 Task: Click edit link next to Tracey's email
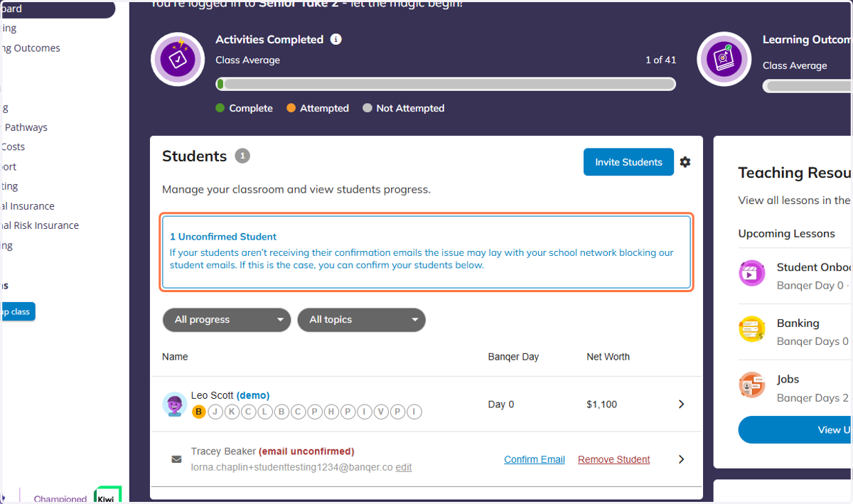pos(404,468)
